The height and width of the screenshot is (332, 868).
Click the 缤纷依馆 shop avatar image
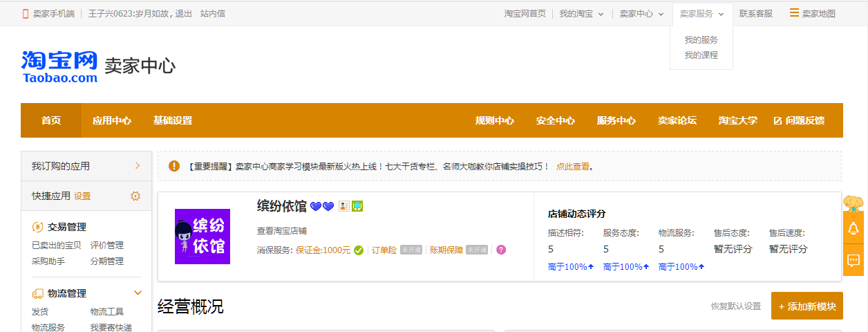[x=202, y=237]
